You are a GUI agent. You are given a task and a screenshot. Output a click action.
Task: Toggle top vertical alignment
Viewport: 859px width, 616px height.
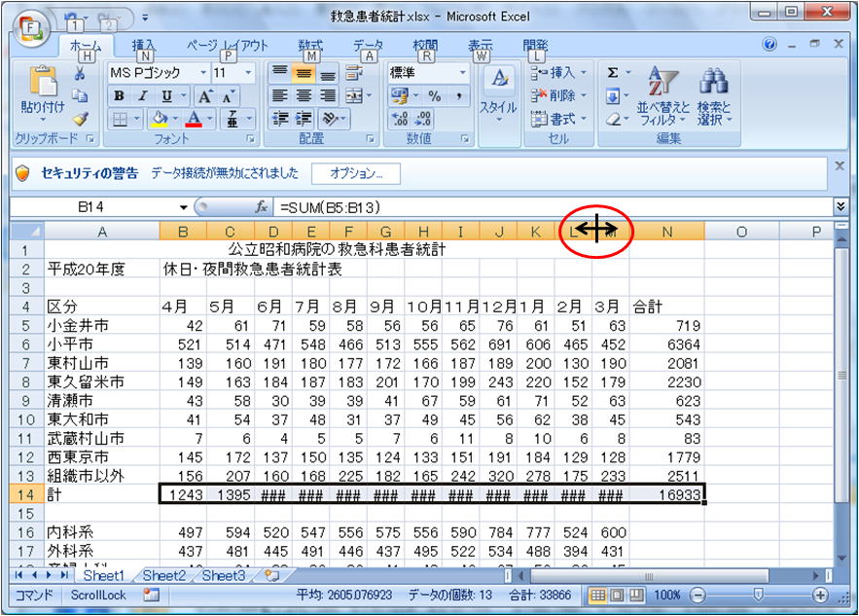tap(280, 73)
